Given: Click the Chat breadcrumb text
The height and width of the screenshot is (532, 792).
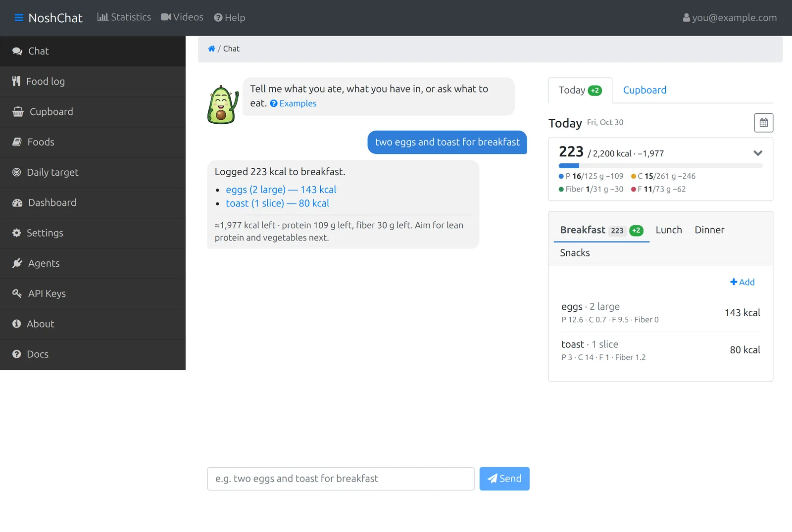Looking at the screenshot, I should [231, 48].
